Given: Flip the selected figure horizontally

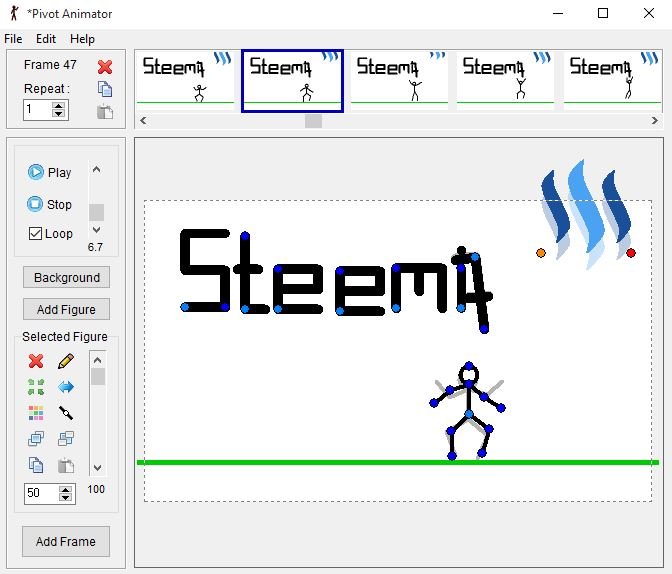Looking at the screenshot, I should pos(66,387).
